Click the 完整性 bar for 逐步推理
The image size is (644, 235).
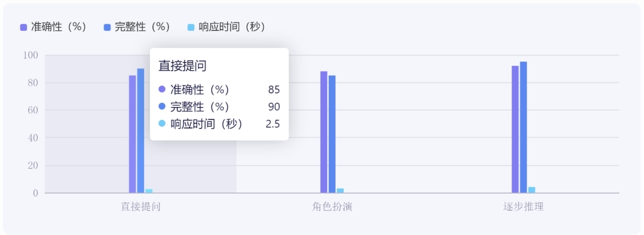523,127
